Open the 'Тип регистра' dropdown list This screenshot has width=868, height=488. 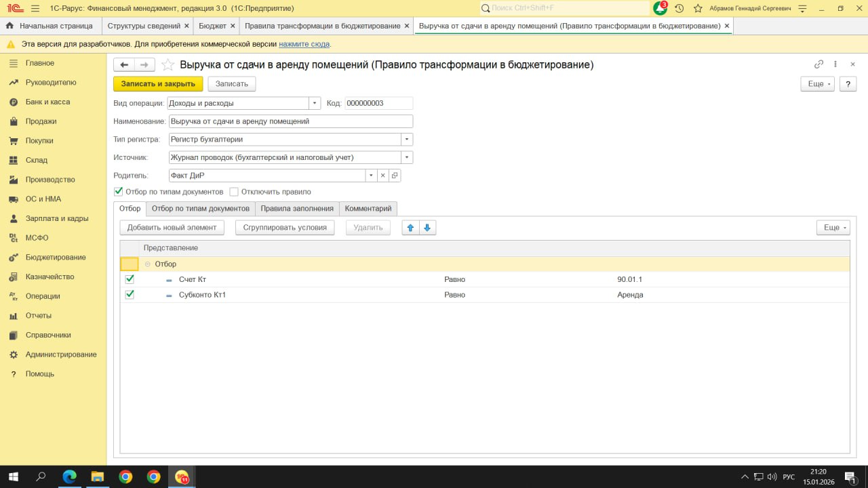tap(407, 140)
